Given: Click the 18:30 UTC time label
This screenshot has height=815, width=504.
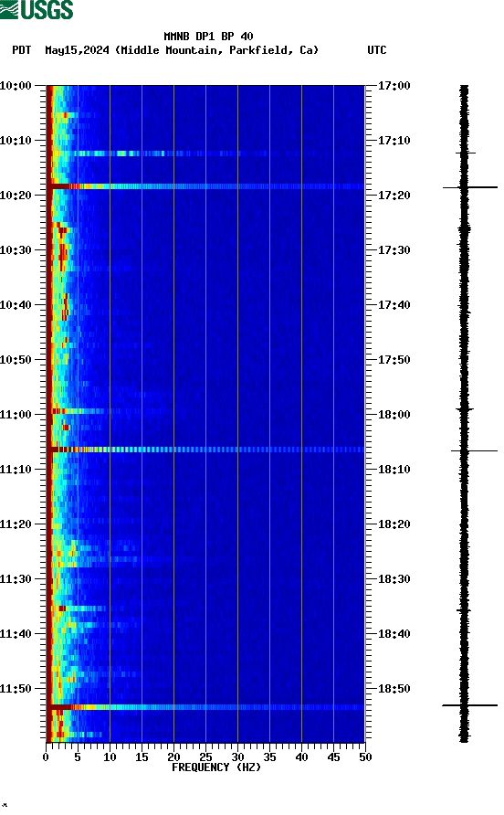Looking at the screenshot, I should point(394,579).
